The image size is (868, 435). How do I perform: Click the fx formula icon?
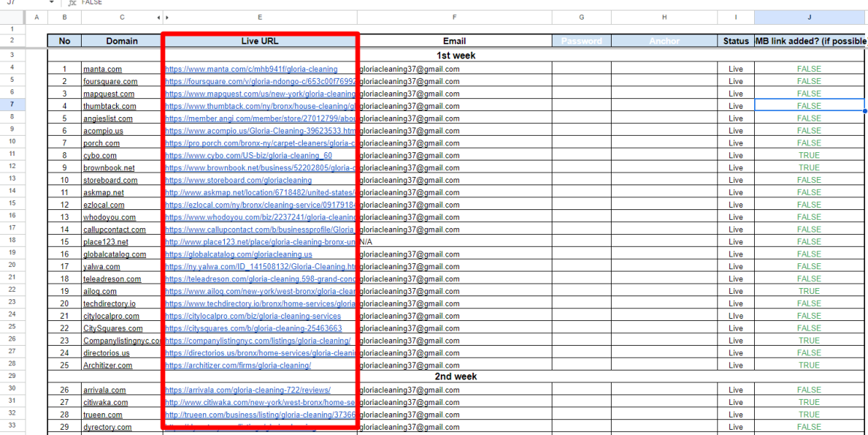[71, 3]
